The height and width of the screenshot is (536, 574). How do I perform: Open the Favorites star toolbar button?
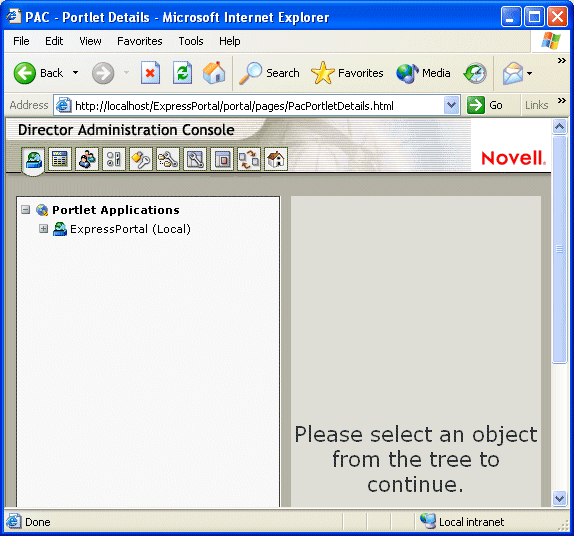[347, 73]
